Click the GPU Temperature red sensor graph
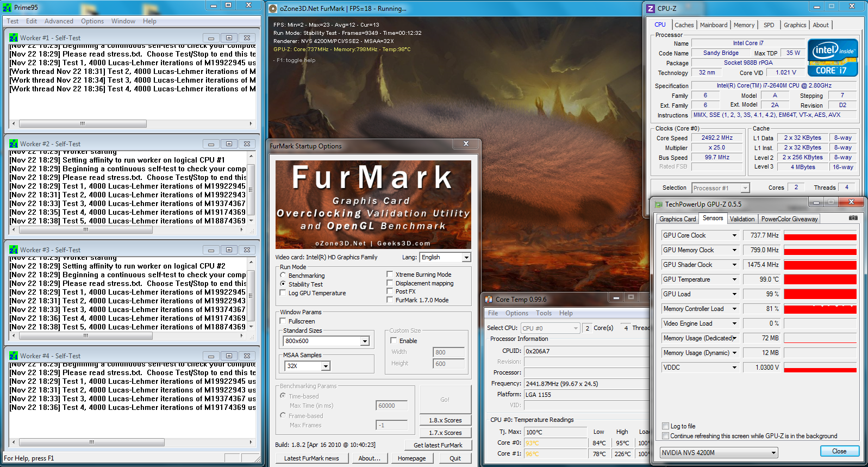Image resolution: width=868 pixels, height=467 pixels. (820, 279)
